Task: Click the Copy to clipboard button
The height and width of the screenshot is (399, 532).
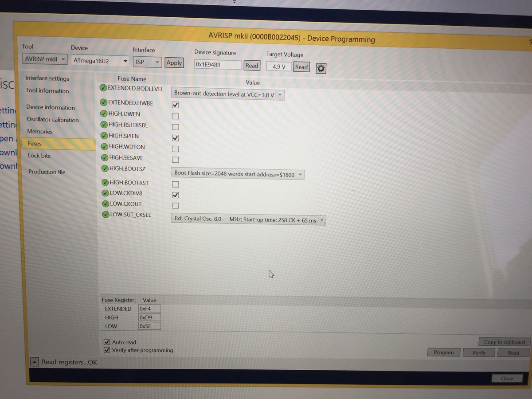Action: (505, 342)
